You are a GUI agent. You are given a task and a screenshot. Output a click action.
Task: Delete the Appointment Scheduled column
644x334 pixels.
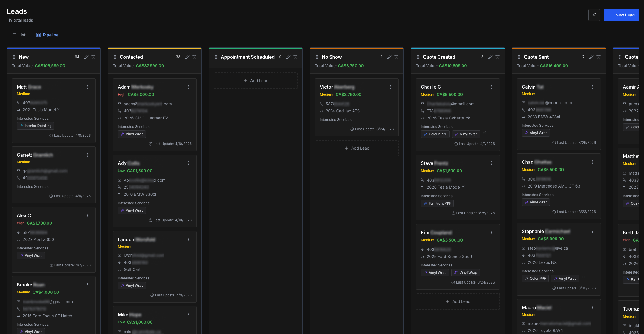295,57
